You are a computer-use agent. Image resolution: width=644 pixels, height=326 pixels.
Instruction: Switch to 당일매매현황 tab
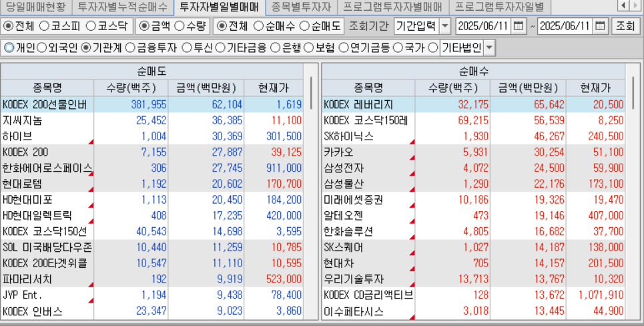36,7
